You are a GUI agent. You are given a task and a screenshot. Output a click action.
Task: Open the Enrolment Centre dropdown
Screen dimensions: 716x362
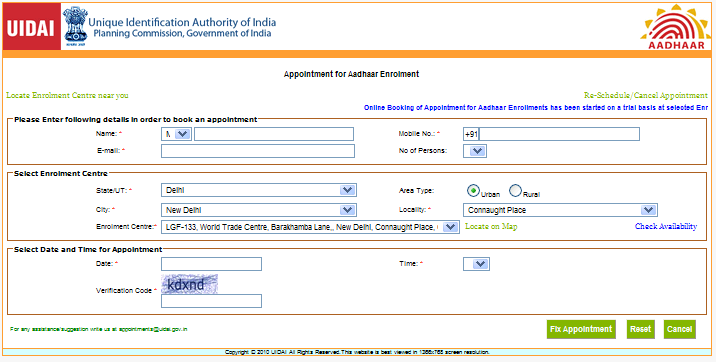tap(310, 227)
